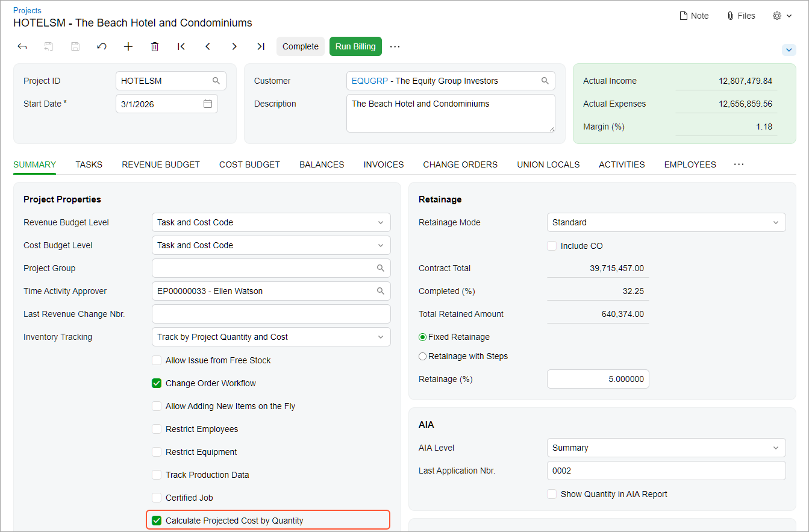The height and width of the screenshot is (532, 809).
Task: Switch to the Tasks tab
Action: pos(89,164)
